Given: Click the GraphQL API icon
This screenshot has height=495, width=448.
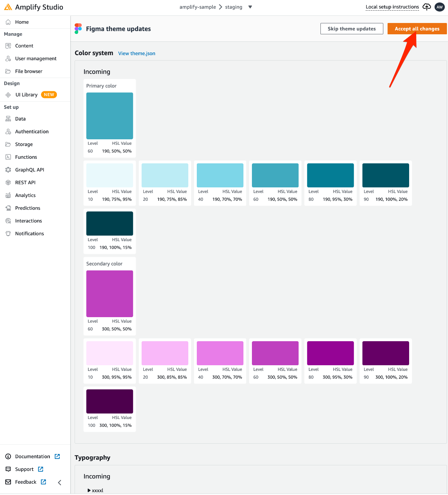Looking at the screenshot, I should click(x=8, y=170).
